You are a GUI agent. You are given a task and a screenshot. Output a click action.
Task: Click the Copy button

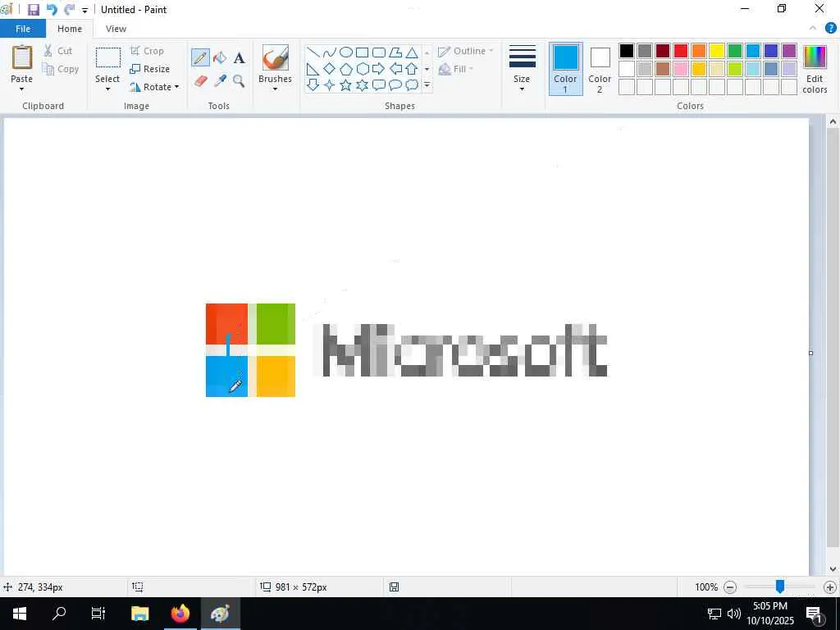(61, 69)
